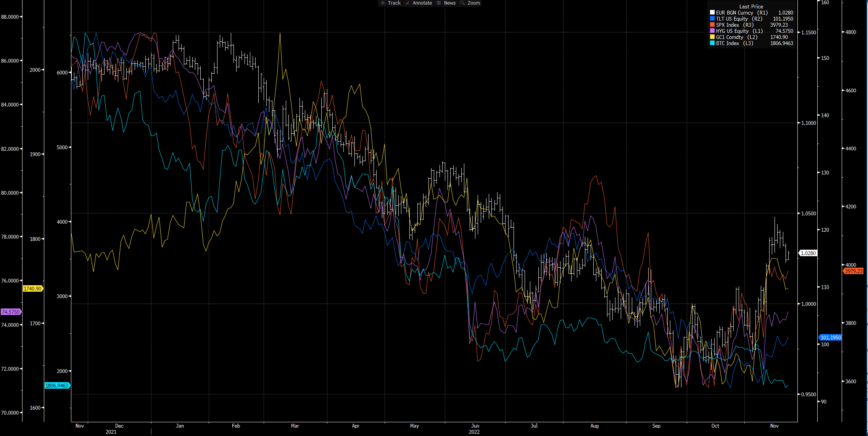
Task: Click the yellow 1740.90 gold price tag
Action: pos(32,289)
